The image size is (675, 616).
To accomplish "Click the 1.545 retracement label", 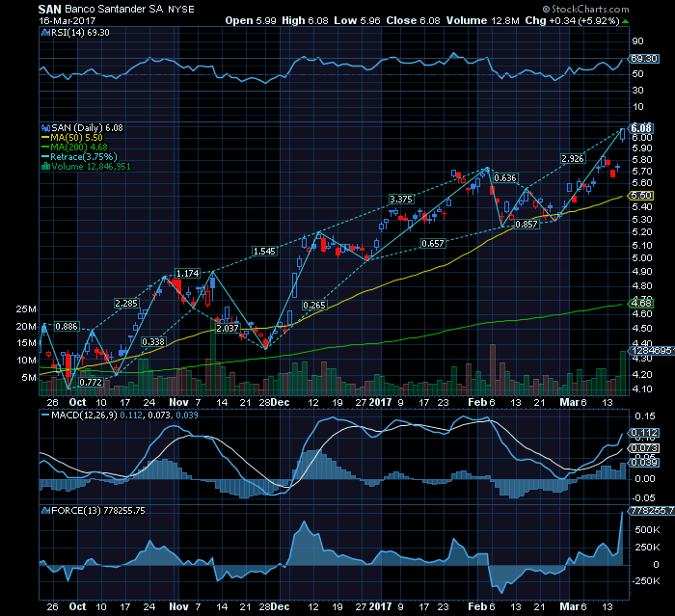I will tap(264, 251).
